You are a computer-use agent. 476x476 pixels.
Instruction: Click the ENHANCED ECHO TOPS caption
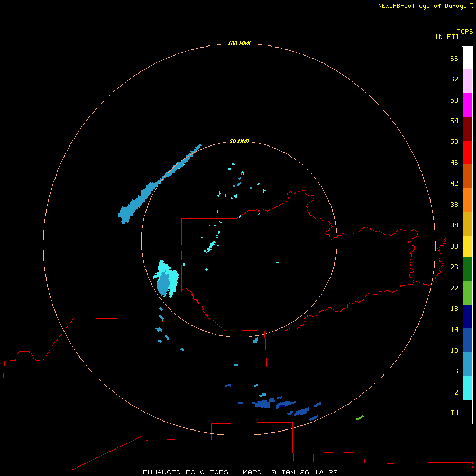pos(186,472)
